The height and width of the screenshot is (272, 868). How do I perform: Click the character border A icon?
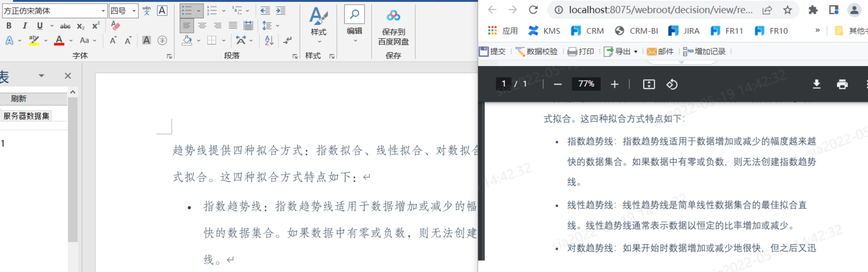pyautogui.click(x=162, y=11)
